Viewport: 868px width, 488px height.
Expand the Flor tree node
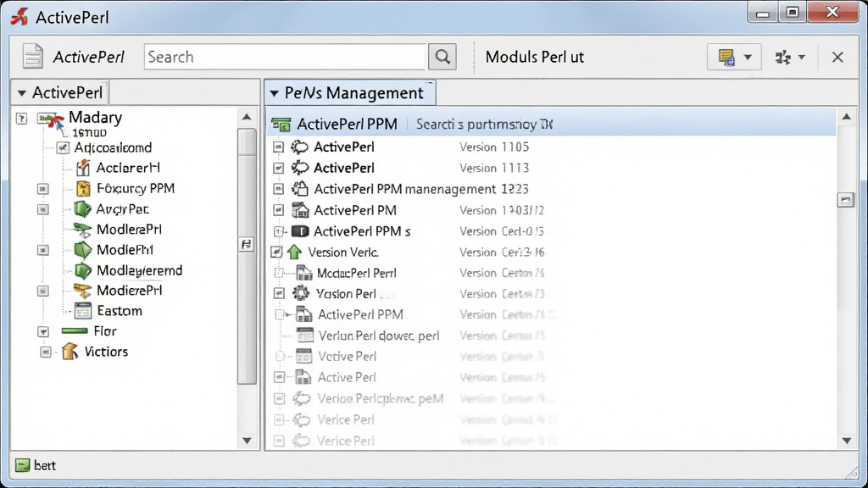point(43,331)
